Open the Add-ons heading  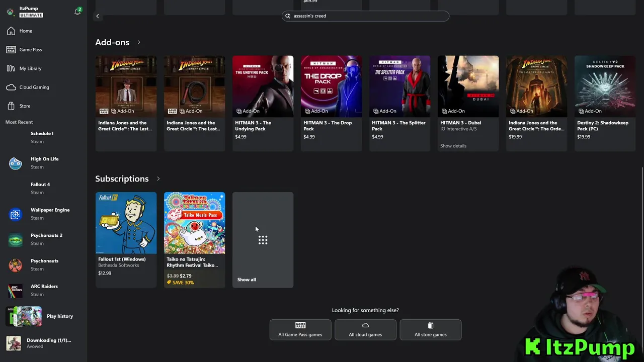click(x=112, y=42)
